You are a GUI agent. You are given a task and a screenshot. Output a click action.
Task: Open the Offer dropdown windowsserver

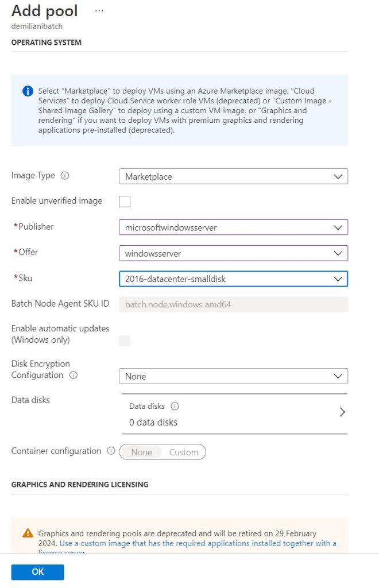233,253
